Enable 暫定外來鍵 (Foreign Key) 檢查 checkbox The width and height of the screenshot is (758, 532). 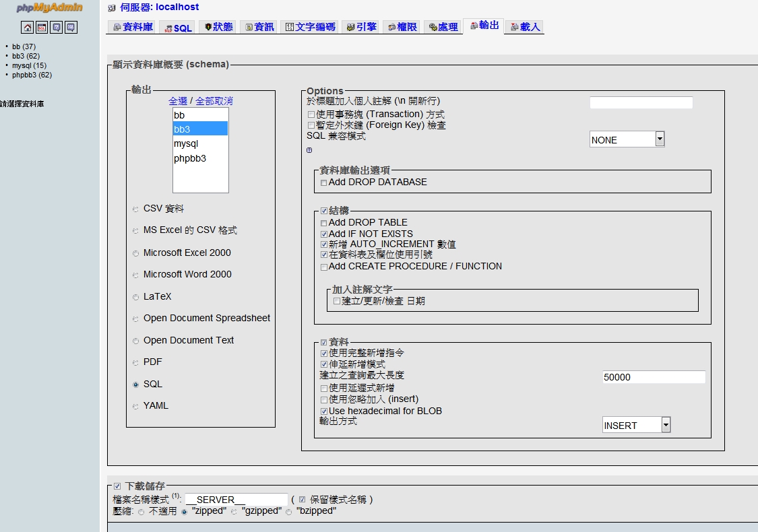pos(311,126)
